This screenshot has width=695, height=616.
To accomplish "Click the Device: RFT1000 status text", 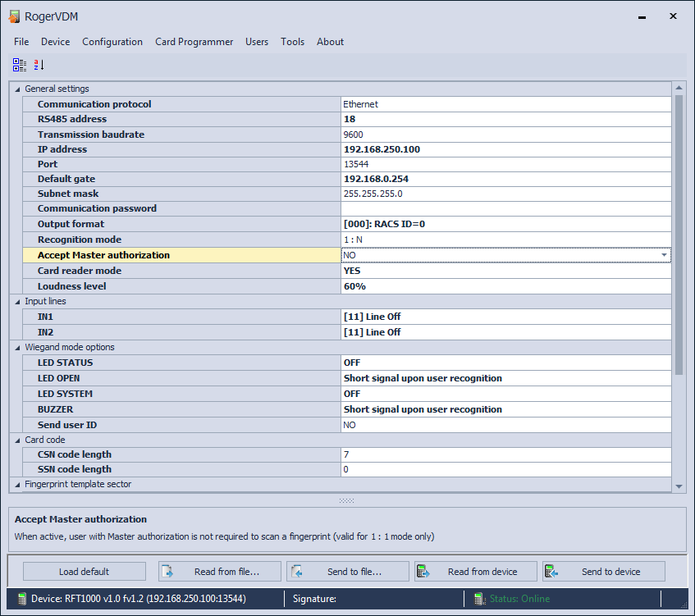I will pyautogui.click(x=139, y=599).
